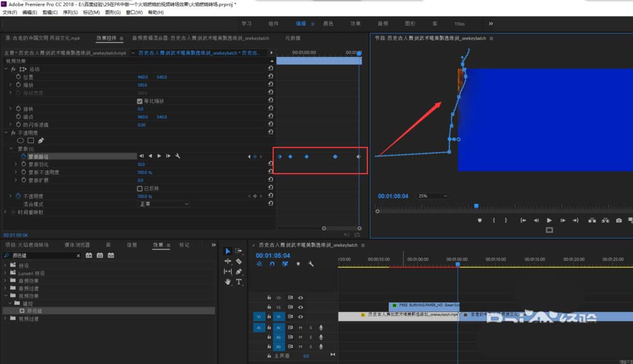Open Program monitor zoom level 25% dropdown
This screenshot has width=633, height=364.
click(x=432, y=196)
